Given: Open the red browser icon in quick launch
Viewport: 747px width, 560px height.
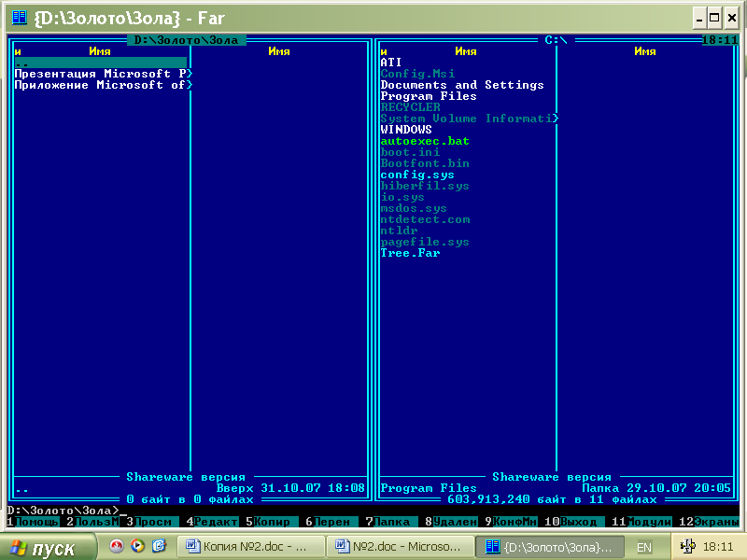Looking at the screenshot, I should click(116, 546).
